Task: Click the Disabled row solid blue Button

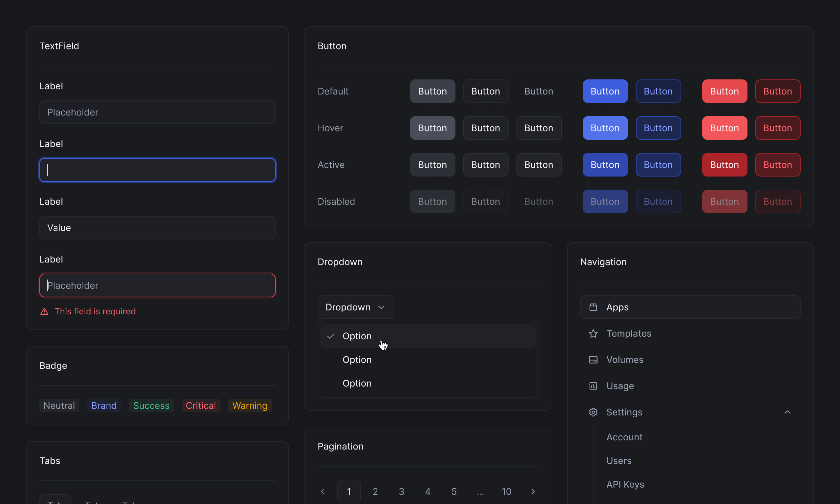Action: click(x=605, y=201)
